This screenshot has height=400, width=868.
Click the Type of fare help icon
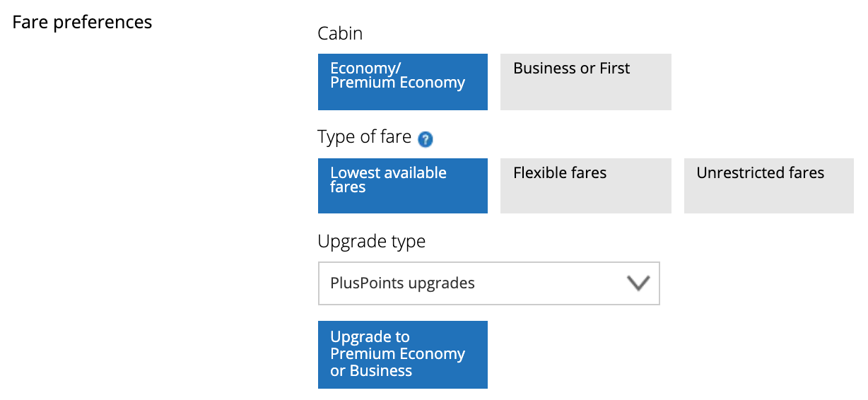click(x=426, y=139)
